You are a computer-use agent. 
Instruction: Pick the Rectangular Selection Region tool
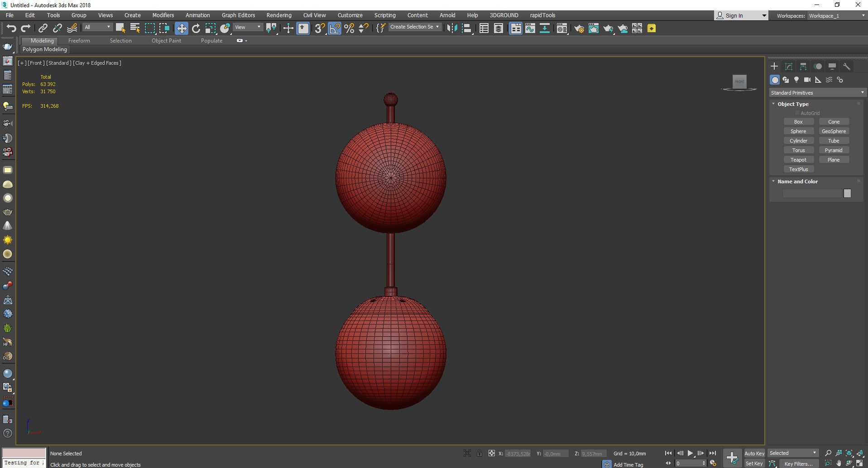coord(149,28)
